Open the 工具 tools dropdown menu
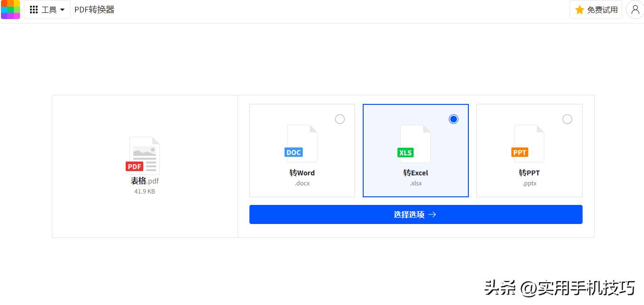Image resolution: width=644 pixels, height=305 pixels. click(47, 10)
